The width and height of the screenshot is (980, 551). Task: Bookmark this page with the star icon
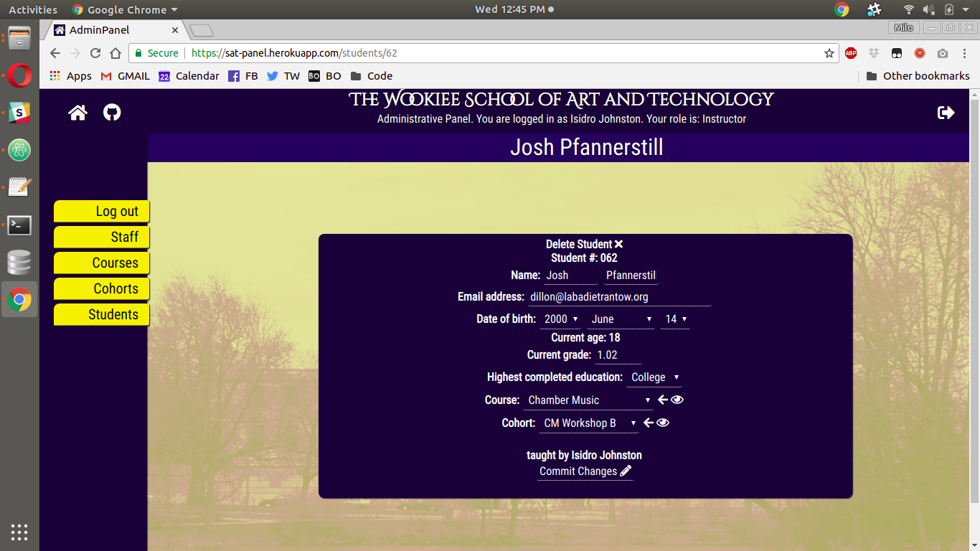click(x=829, y=53)
